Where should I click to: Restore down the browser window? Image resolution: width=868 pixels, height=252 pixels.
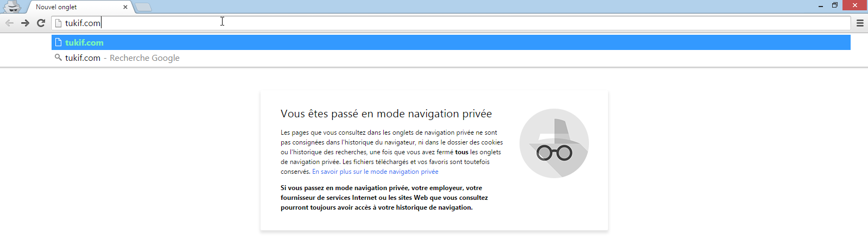click(x=835, y=5)
